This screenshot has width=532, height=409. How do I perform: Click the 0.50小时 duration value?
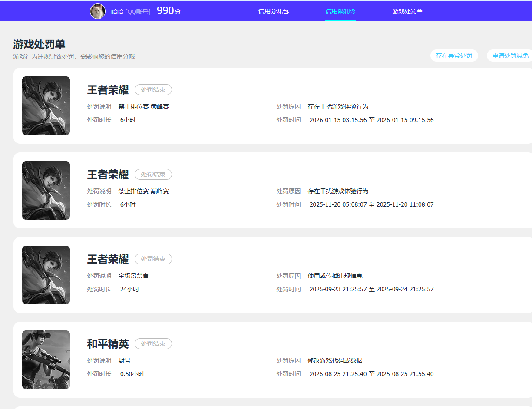[x=132, y=374]
